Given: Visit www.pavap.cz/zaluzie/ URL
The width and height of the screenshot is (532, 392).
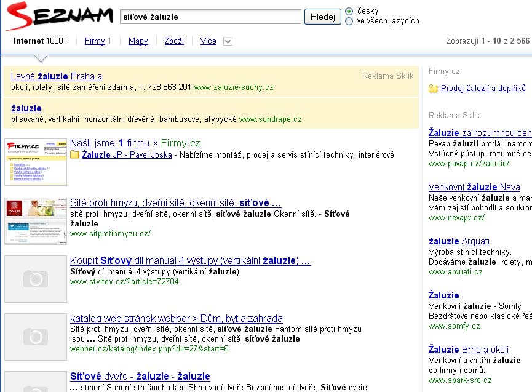Looking at the screenshot, I should 469,163.
